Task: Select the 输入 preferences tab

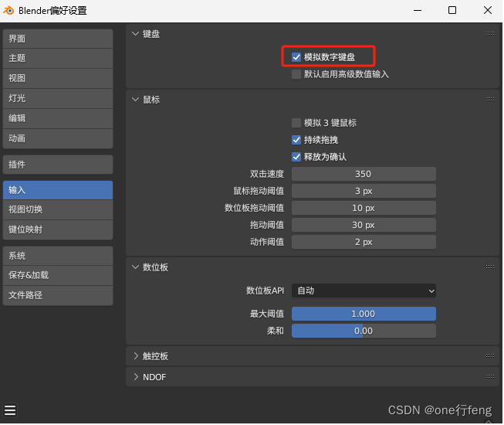Action: point(58,190)
